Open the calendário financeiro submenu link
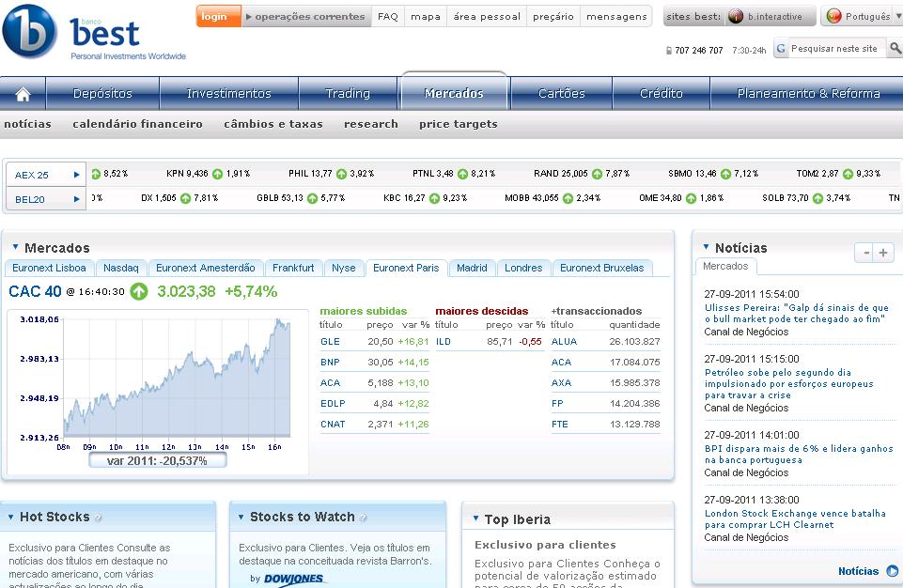The image size is (903, 588). [137, 124]
